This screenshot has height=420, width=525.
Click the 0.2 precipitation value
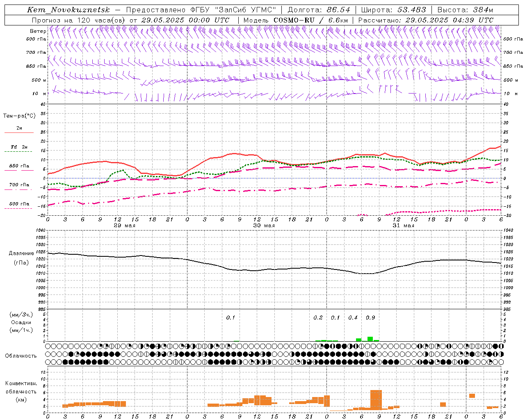tap(318, 317)
